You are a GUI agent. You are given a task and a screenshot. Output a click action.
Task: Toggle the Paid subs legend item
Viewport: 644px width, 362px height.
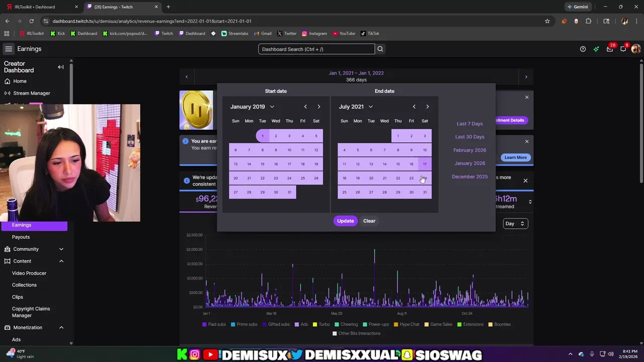[x=214, y=324]
